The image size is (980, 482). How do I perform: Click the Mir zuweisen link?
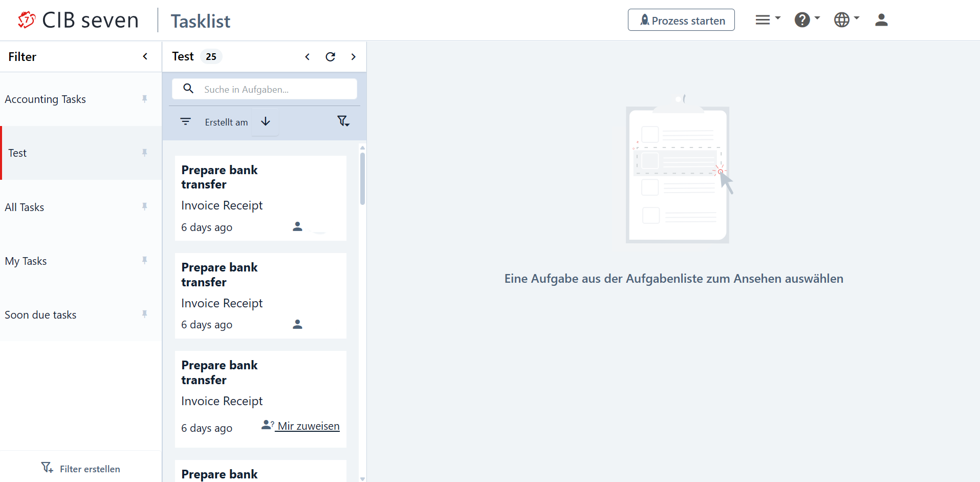308,426
